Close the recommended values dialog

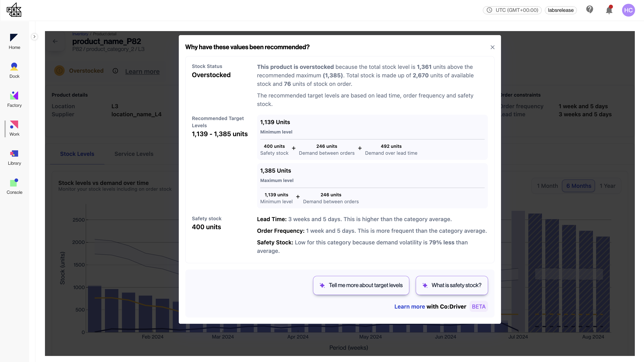click(x=492, y=47)
